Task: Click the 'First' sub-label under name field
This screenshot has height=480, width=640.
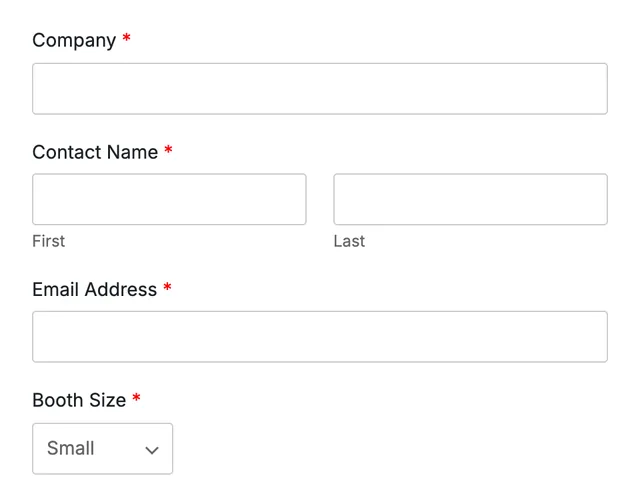Action: (49, 241)
